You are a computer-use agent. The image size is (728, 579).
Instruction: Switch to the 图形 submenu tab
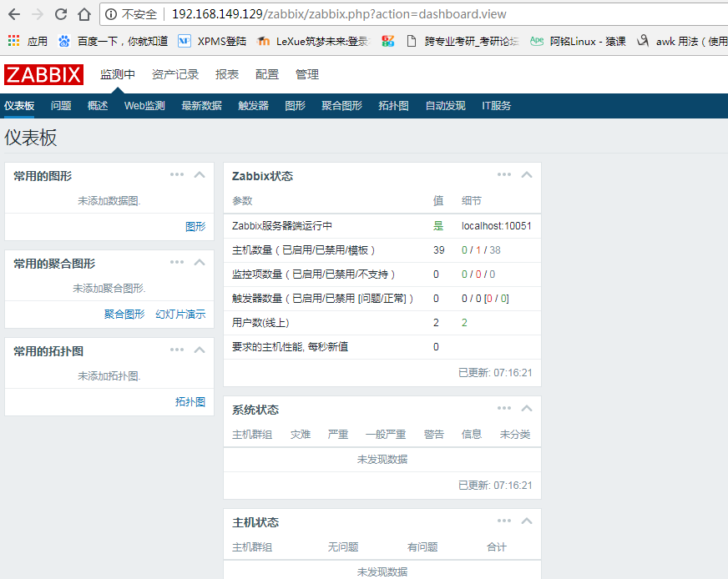(x=295, y=106)
